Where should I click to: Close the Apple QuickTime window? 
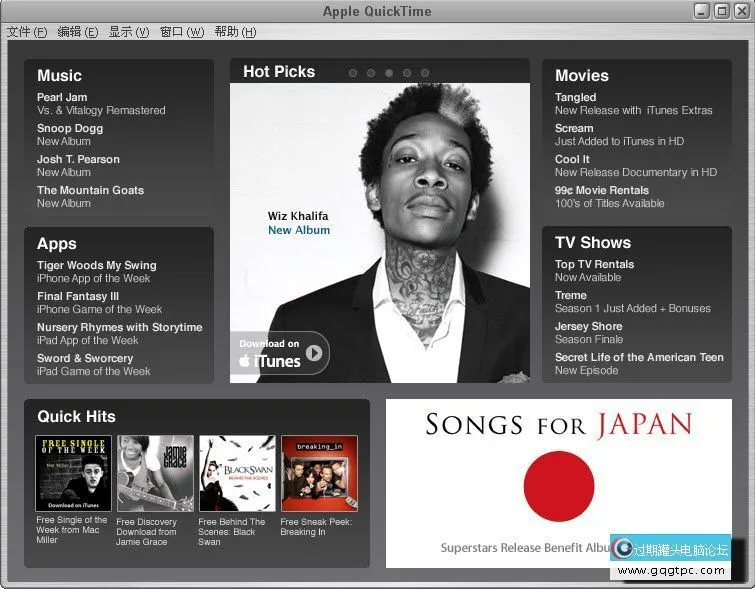click(x=742, y=11)
